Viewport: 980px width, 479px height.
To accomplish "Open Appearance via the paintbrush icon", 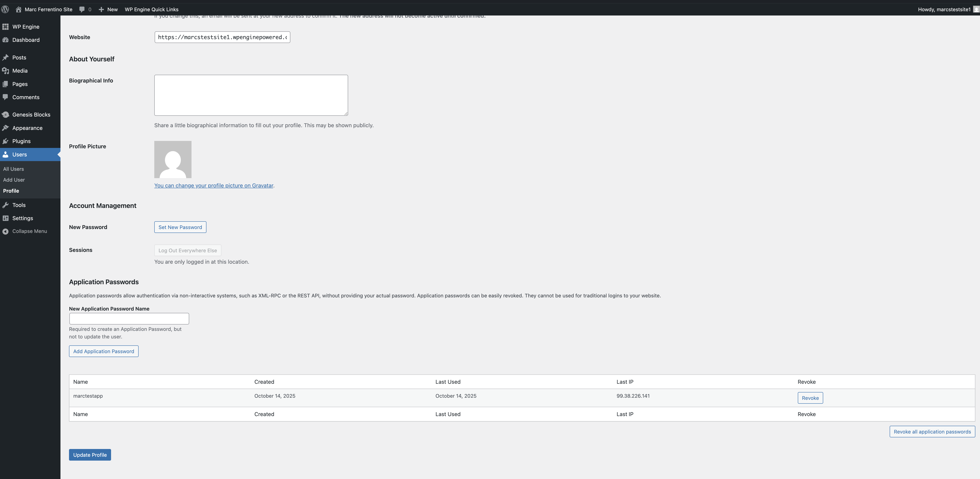I will (6, 128).
